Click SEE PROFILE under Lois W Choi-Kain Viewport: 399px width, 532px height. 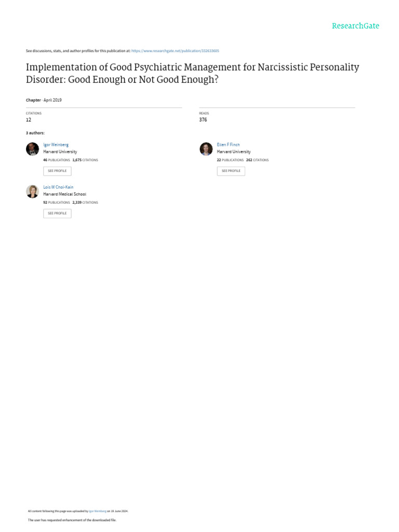57,214
